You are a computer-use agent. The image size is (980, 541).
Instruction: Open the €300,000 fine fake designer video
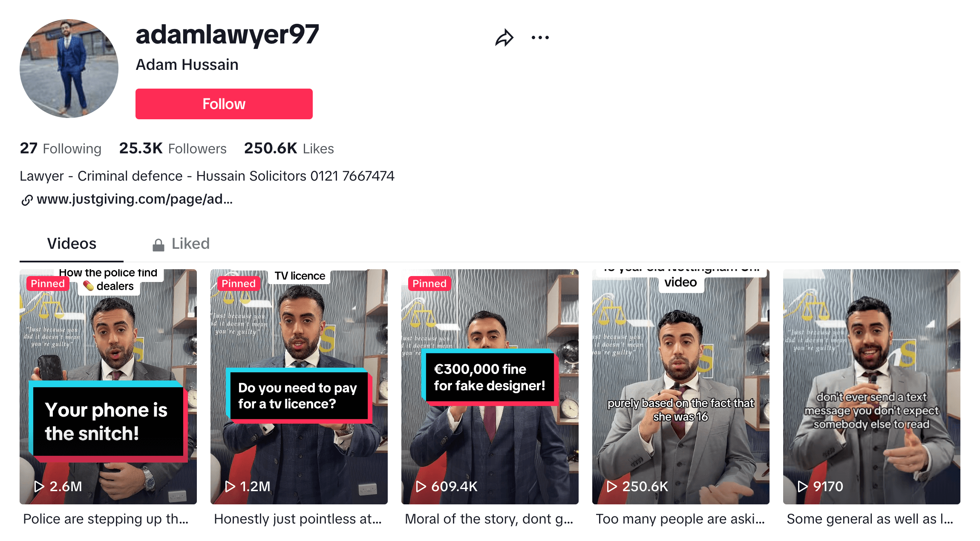[490, 387]
